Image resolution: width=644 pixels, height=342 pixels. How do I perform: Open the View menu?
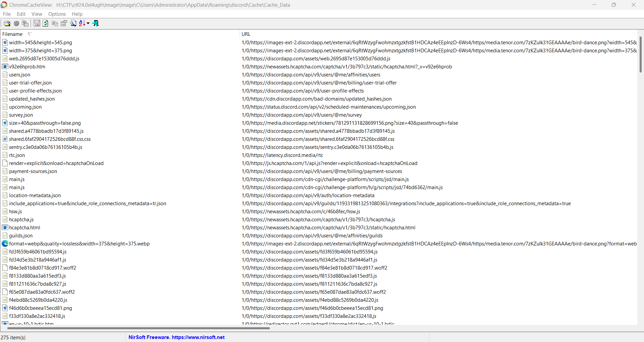(37, 14)
